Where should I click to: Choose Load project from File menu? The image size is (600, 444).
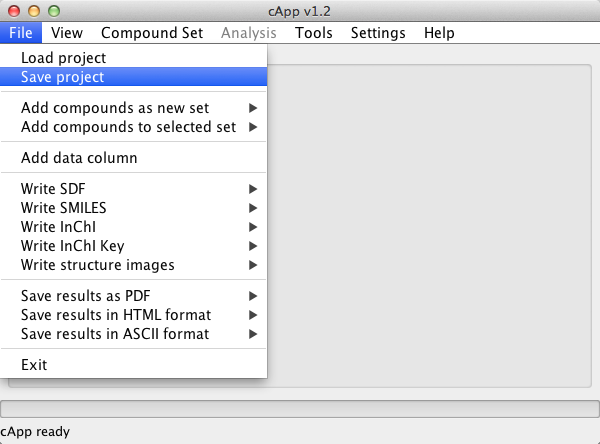(133, 58)
